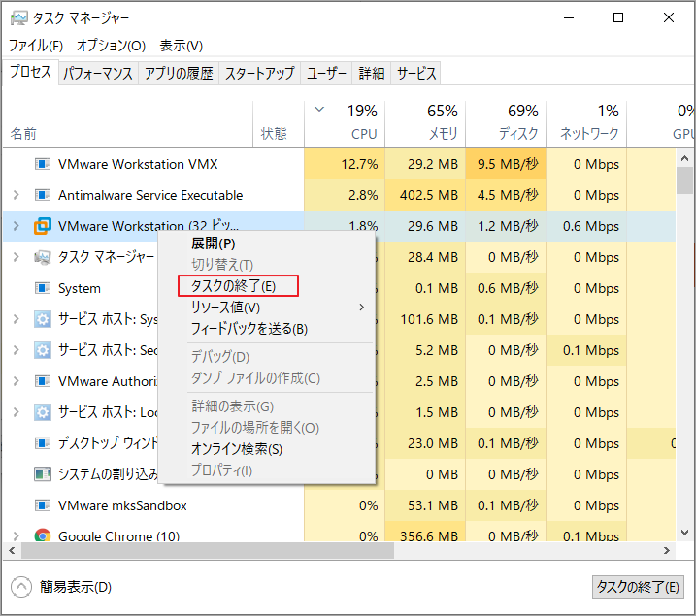Click the タスク マネージャー process row icon
This screenshot has height=616, width=696.
pos(42,257)
